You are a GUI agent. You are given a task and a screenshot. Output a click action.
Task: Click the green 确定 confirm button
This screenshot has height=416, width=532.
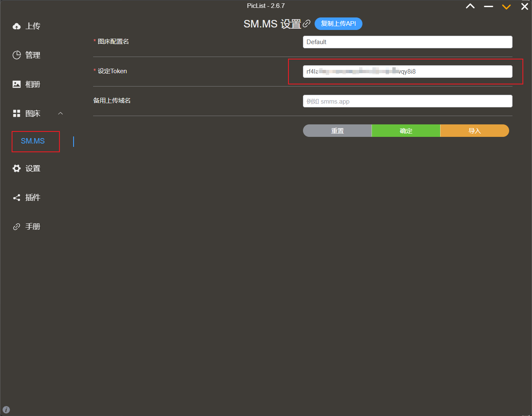click(406, 131)
